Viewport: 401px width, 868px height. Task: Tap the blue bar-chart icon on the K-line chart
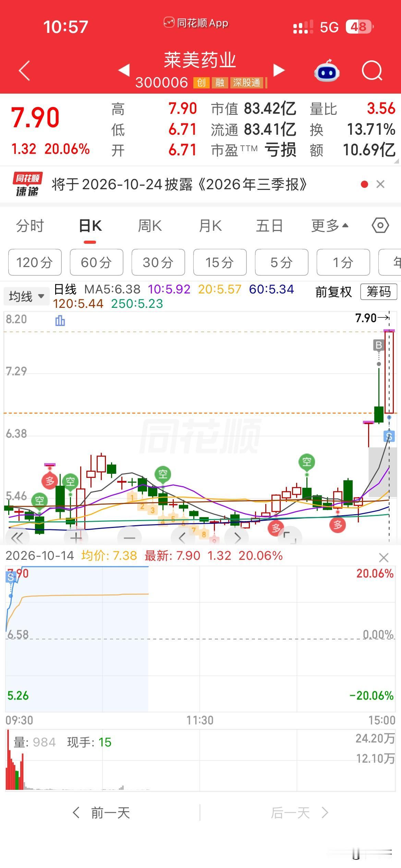click(x=60, y=321)
